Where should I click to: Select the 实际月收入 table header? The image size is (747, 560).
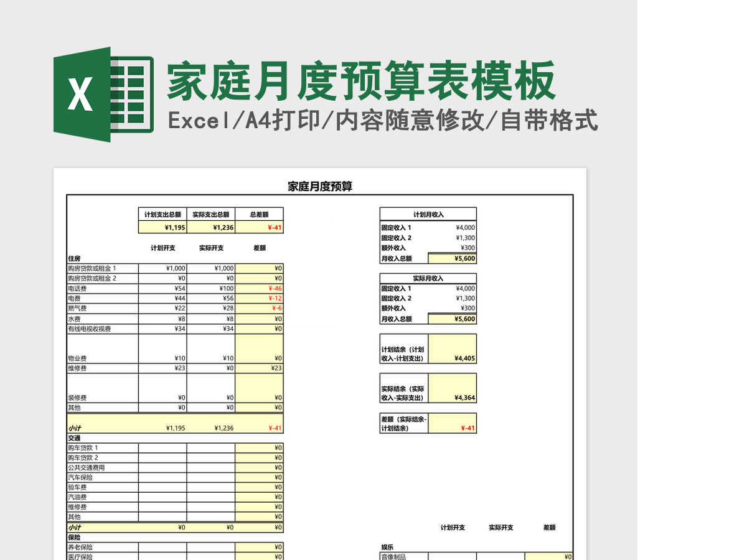click(x=428, y=278)
